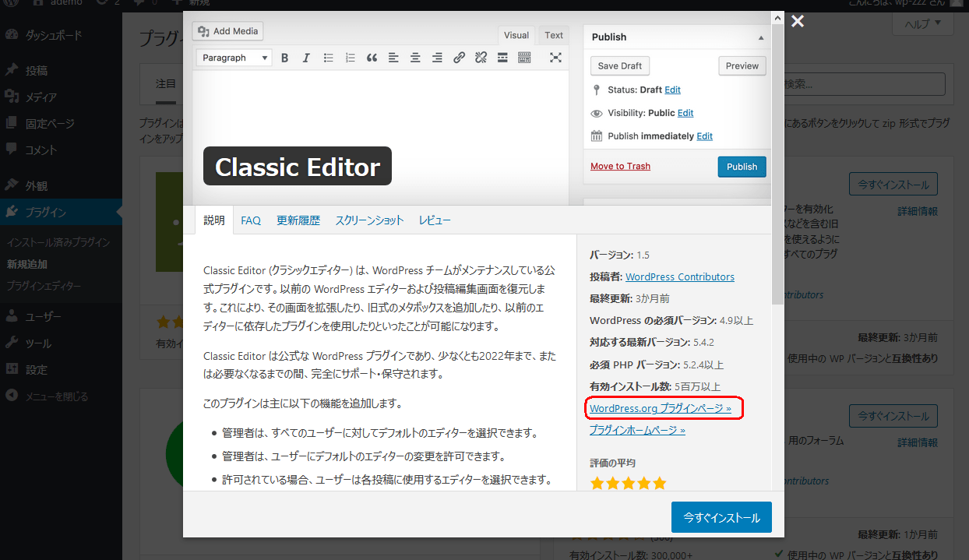The width and height of the screenshot is (969, 560).
Task: Open 詳細情報 in card updated 3か月前
Action: tap(918, 211)
